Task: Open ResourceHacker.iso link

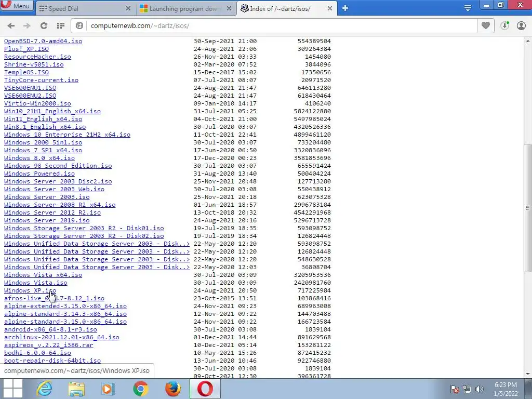Action: pos(37,57)
